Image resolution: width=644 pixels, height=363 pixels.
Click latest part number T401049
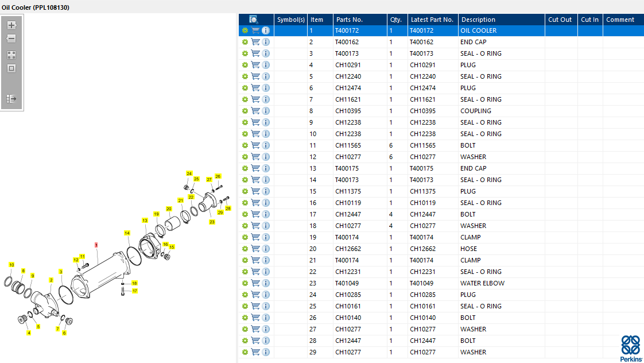tap(421, 283)
